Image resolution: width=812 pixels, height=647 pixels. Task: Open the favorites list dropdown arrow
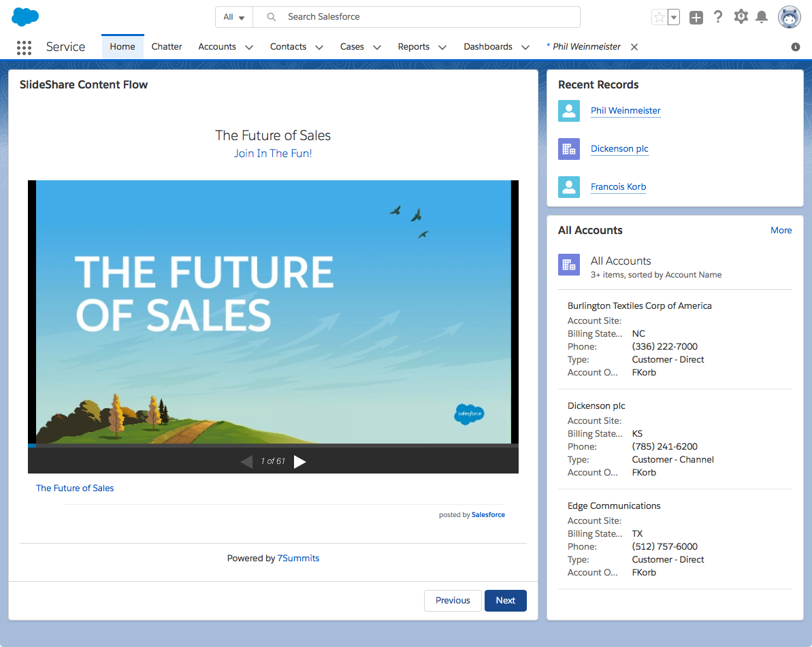click(x=673, y=17)
